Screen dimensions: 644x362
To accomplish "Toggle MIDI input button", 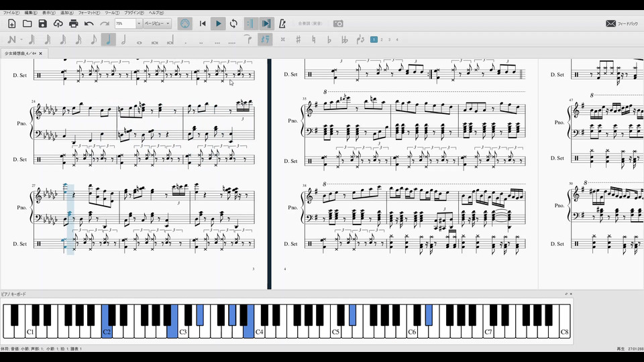I will point(185,23).
